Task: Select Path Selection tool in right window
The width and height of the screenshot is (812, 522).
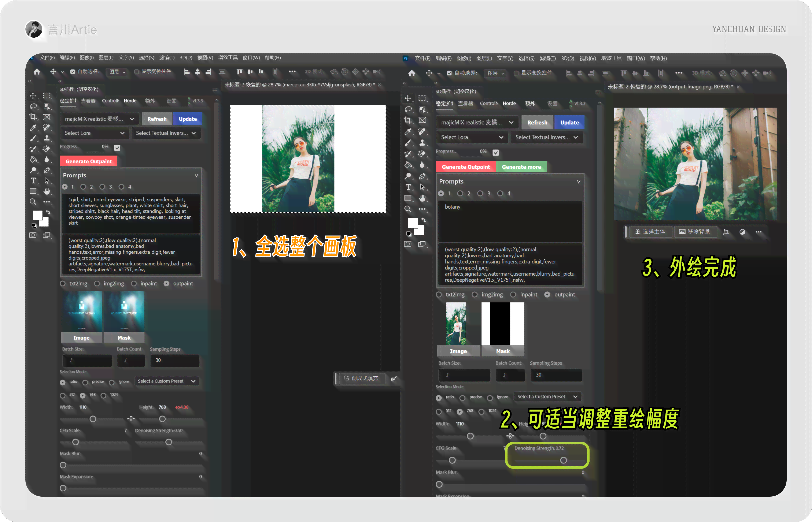Action: coord(422,187)
